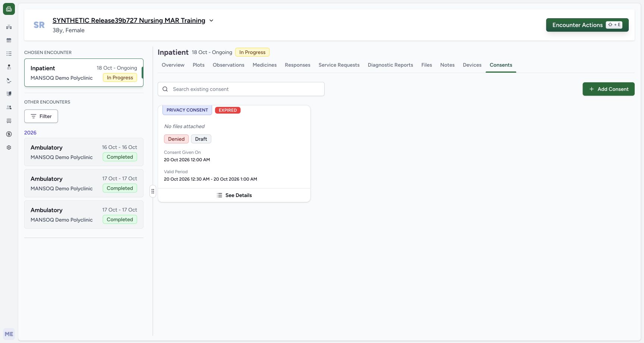Switch to the Overview tab
The height and width of the screenshot is (343, 644).
[x=173, y=65]
